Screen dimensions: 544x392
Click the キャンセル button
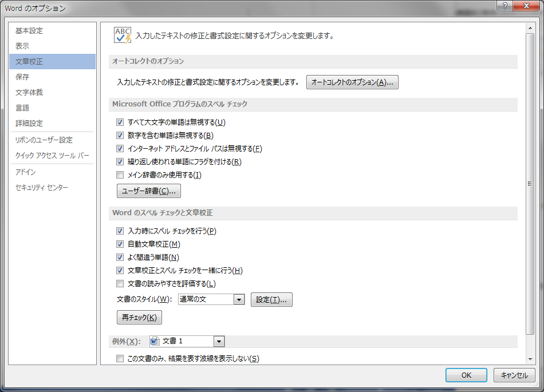pos(514,375)
